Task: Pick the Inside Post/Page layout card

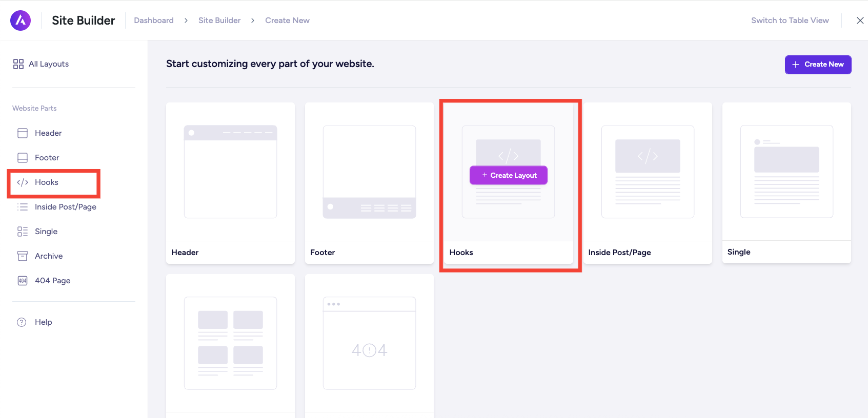Action: pos(648,172)
